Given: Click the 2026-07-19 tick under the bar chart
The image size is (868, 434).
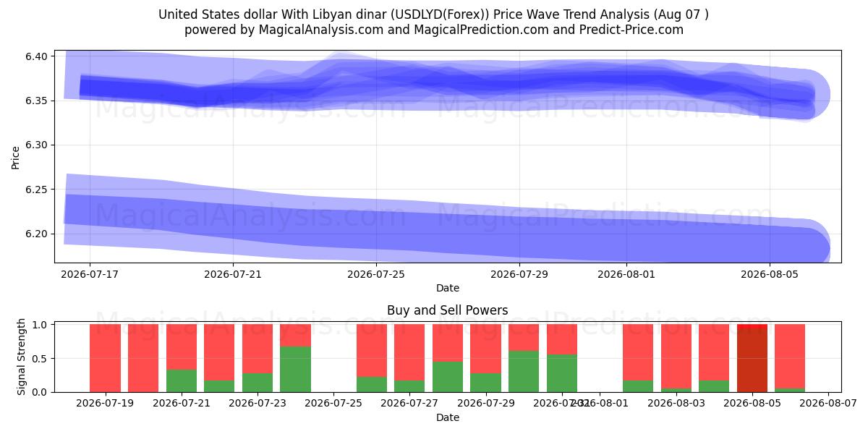Looking at the screenshot, I should 106,404.
